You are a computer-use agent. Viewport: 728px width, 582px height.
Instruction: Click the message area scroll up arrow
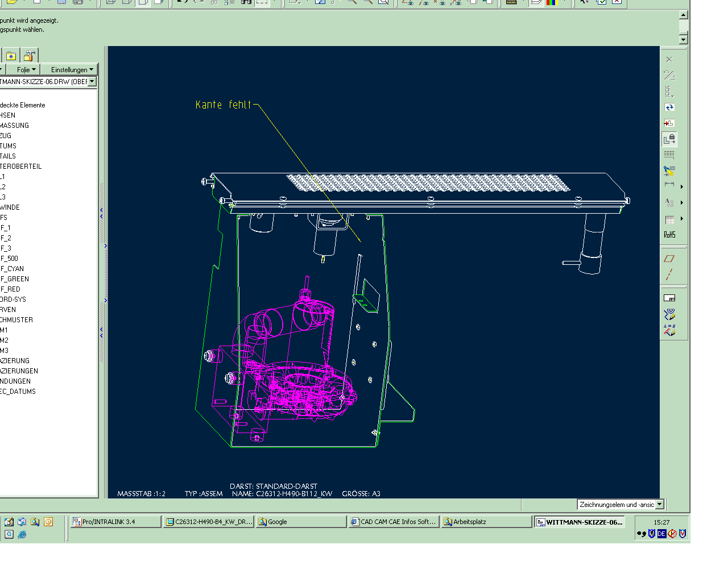684,15
